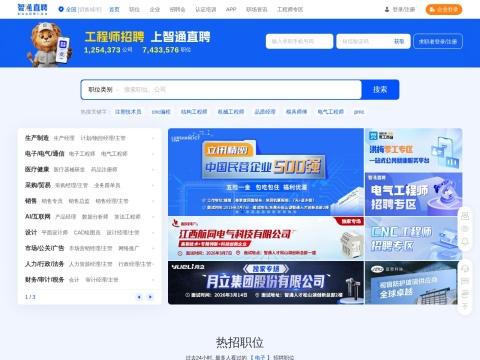Expand the 销售 category row arrow
Viewport: 480px width, 360px height.
[x=153, y=201]
